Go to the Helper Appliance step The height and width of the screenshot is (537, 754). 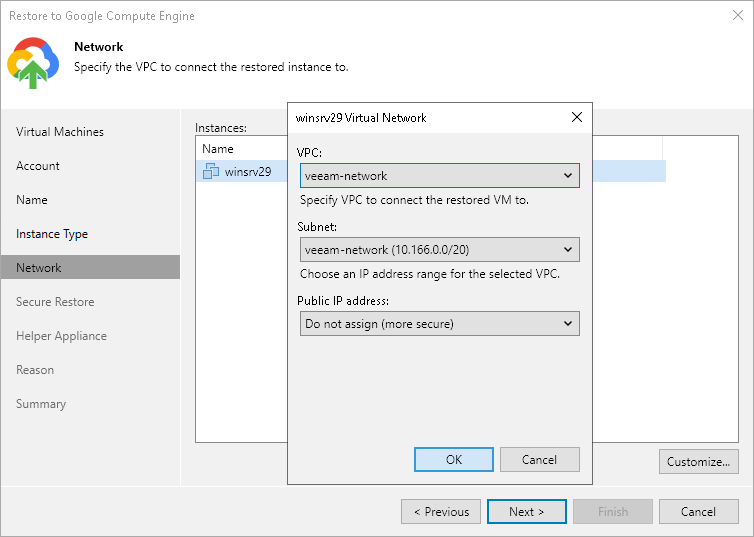tap(62, 336)
